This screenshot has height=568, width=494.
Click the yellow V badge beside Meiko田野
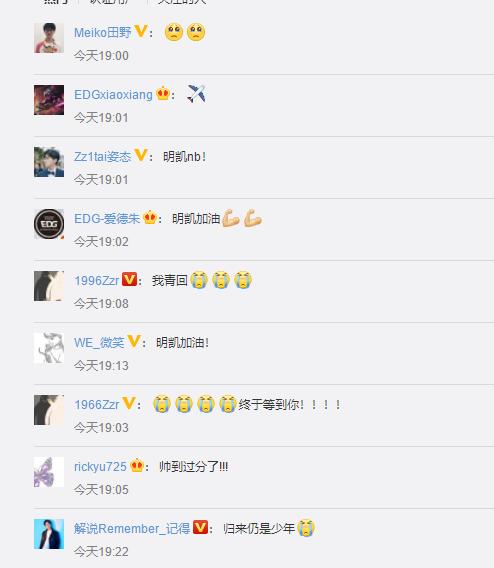[x=141, y=31]
